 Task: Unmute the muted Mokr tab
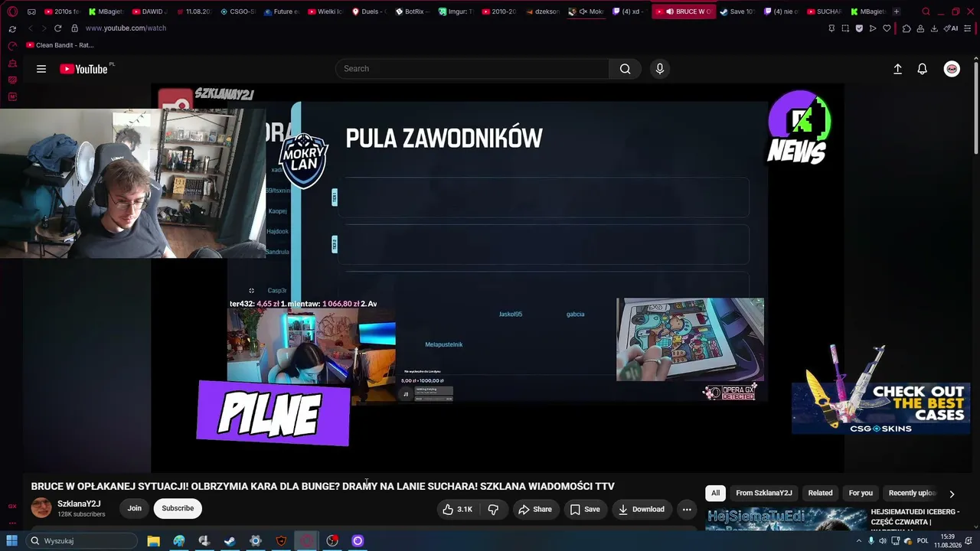click(x=583, y=12)
